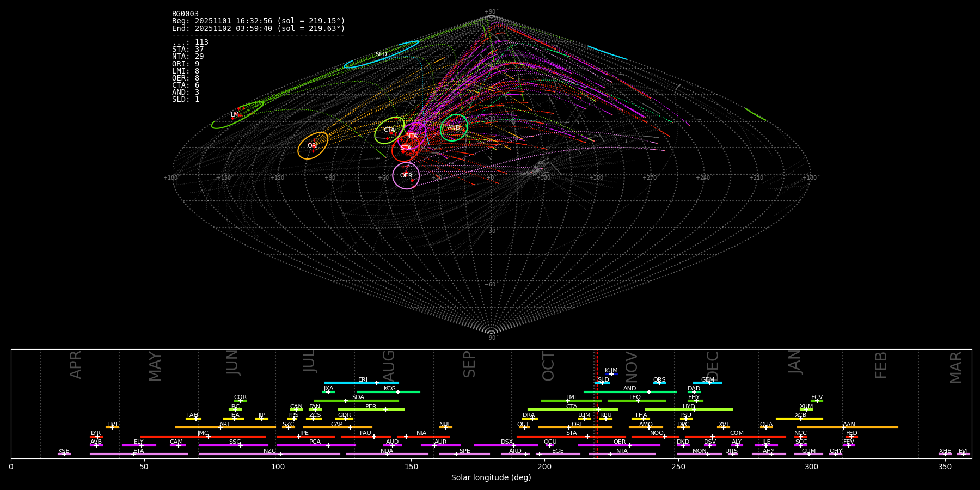Click the KSE shower bar in timeline

coord(64,454)
